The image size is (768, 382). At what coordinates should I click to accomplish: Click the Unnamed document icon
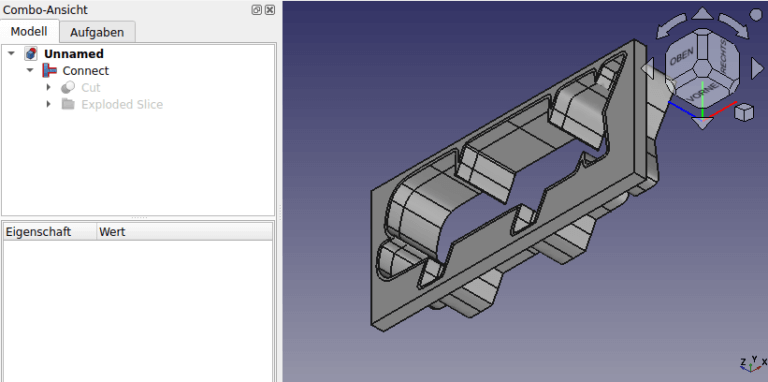[31, 54]
